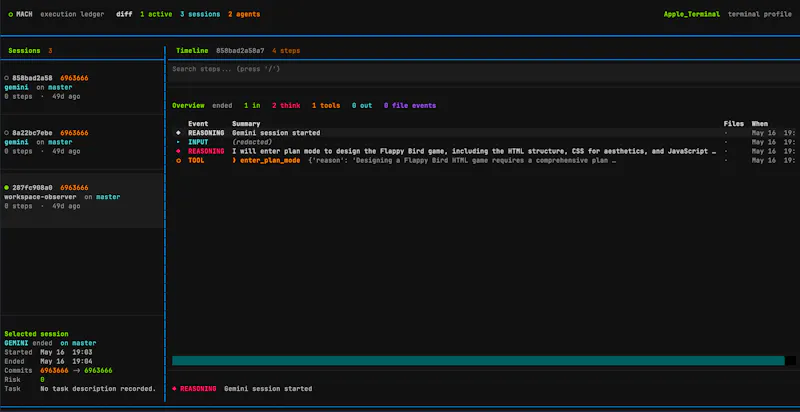The image size is (800, 412).
Task: Click the timeline id 858bad2a58a7
Action: point(240,50)
